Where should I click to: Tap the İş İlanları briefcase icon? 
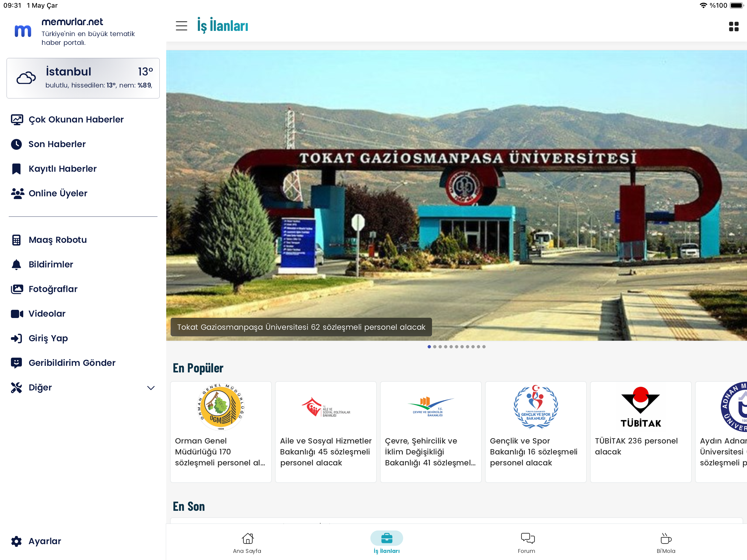[387, 538]
